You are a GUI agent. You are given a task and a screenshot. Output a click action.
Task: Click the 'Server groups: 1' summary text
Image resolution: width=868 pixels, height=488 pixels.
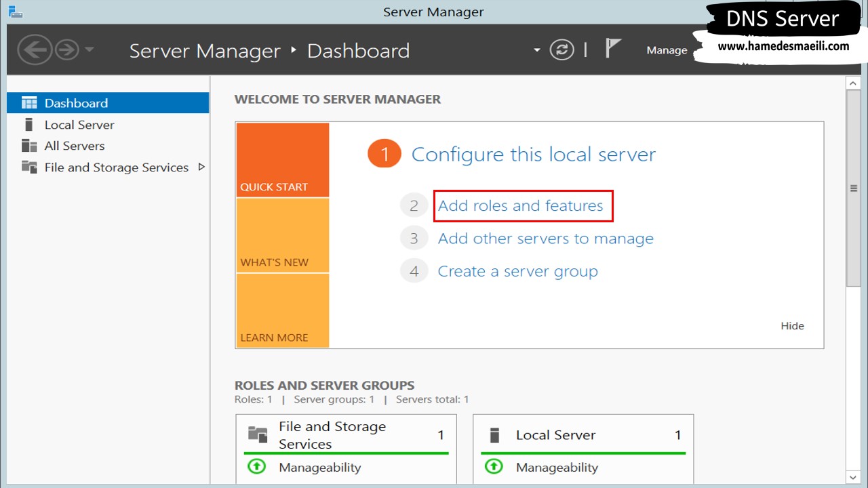(334, 400)
